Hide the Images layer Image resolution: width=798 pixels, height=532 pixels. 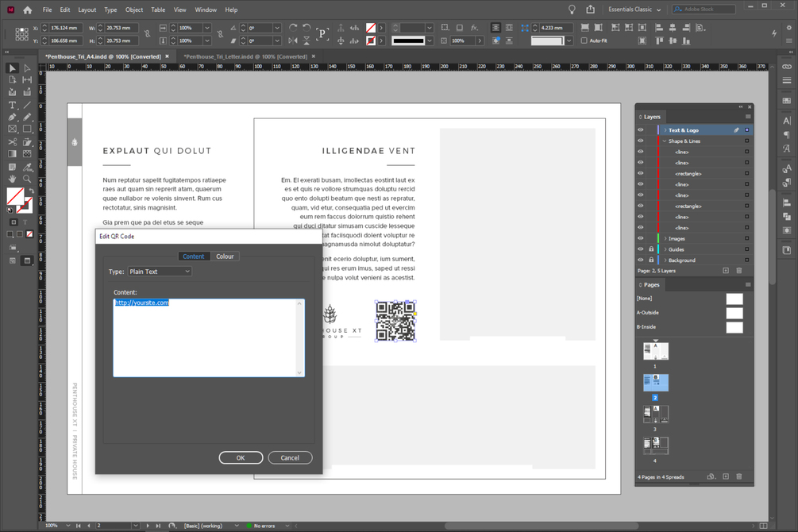tap(641, 239)
